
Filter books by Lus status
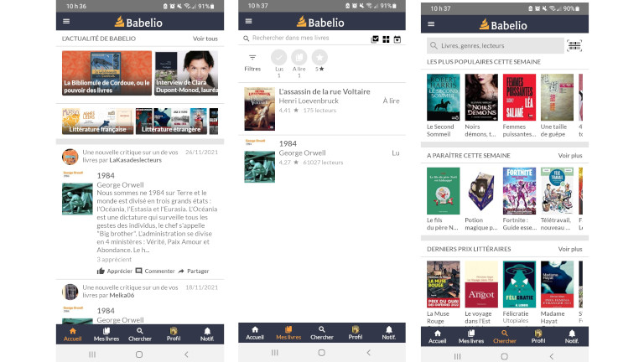coord(279,58)
